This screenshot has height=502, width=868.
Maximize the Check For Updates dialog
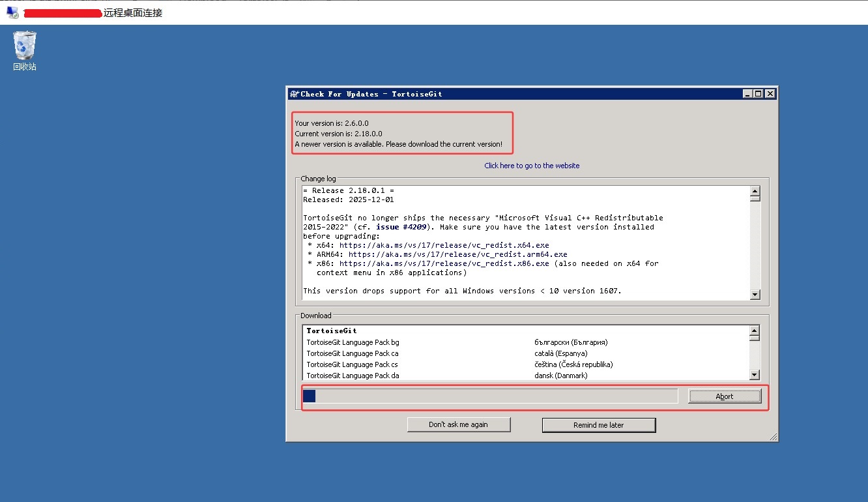tap(758, 94)
